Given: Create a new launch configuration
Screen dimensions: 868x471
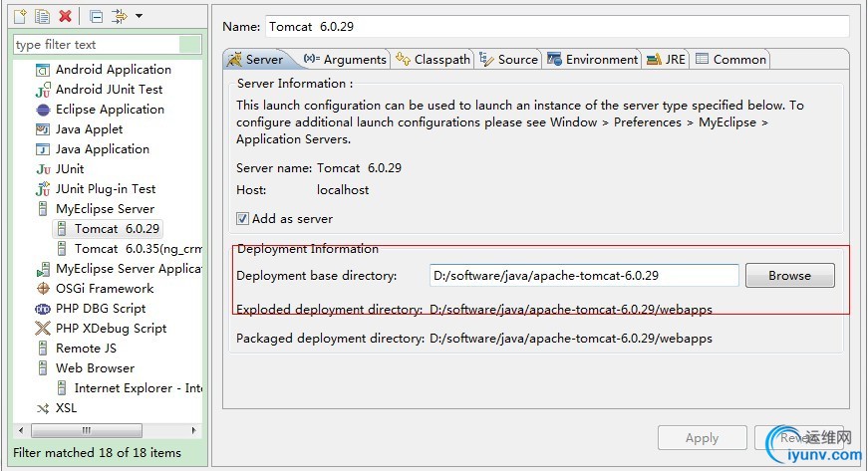Looking at the screenshot, I should pos(20,16).
